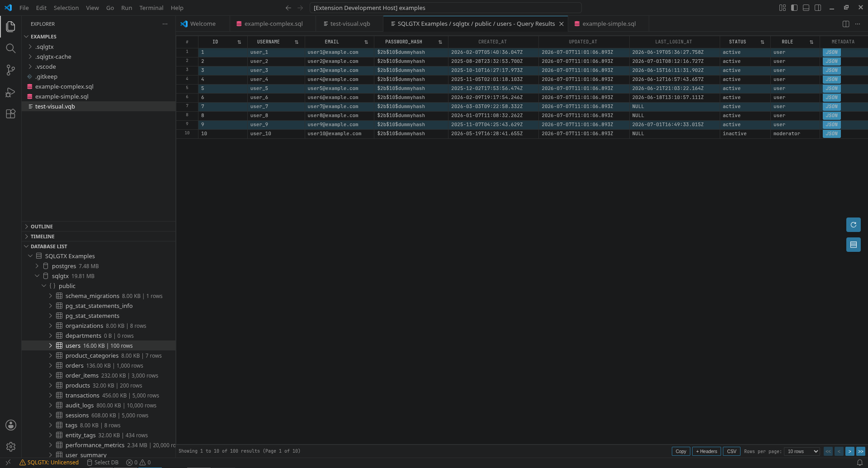Viewport: 868px width, 468px height.
Task: Open the Extensions view icon
Action: pyautogui.click(x=11, y=114)
